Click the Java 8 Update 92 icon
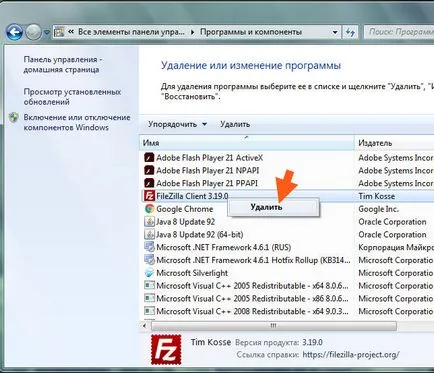This screenshot has width=434, height=373. tap(149, 222)
